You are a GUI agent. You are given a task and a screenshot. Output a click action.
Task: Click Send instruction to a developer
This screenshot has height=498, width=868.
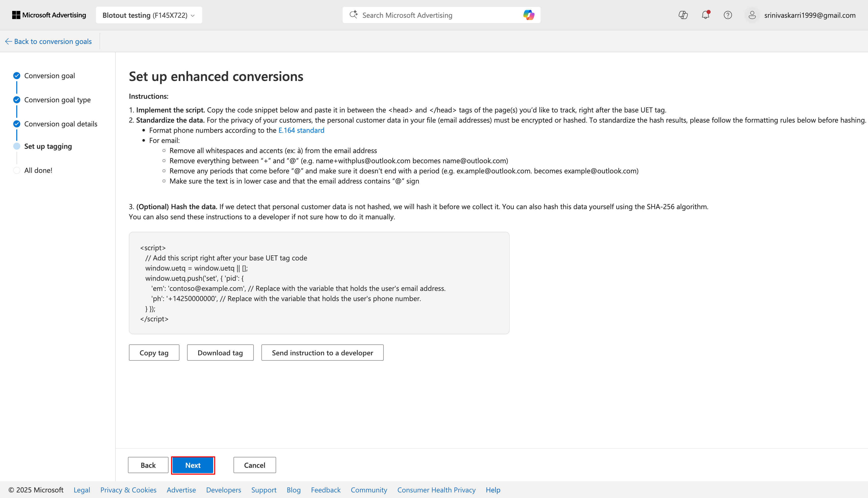click(x=322, y=353)
